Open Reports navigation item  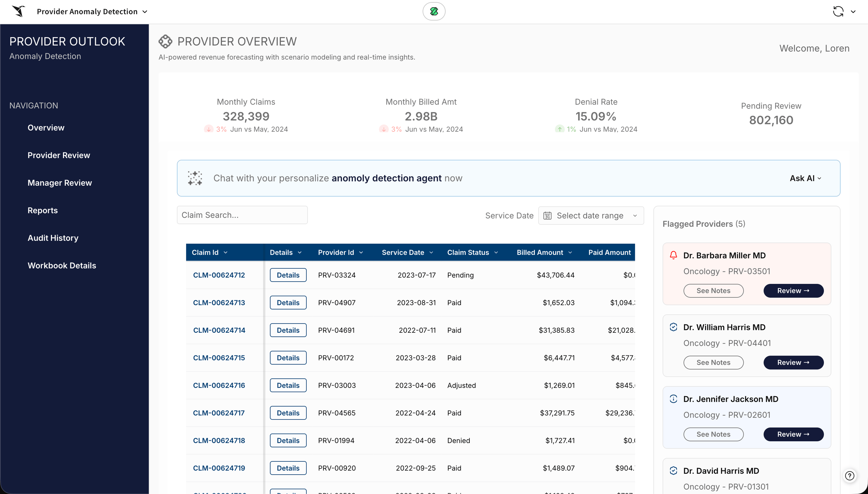[x=43, y=210]
